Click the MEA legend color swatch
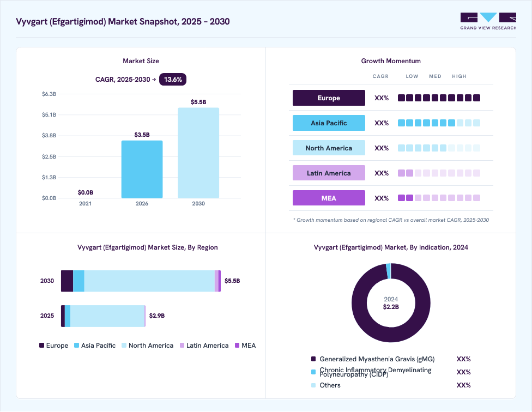The image size is (532, 412). tap(237, 345)
